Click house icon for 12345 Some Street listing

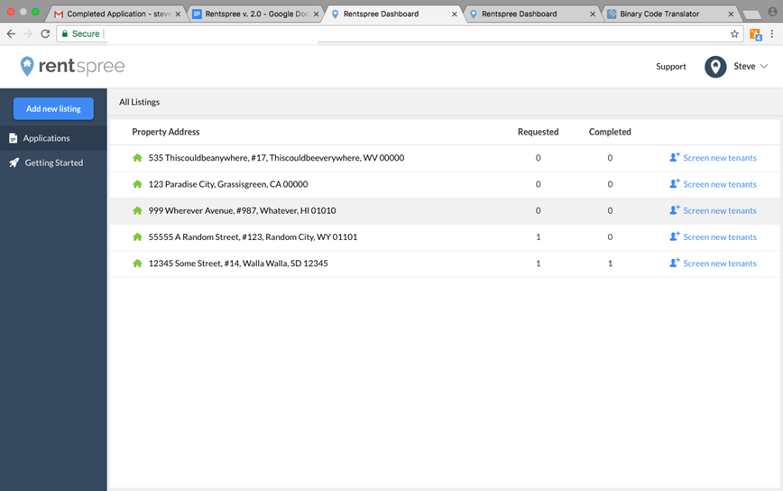(137, 263)
